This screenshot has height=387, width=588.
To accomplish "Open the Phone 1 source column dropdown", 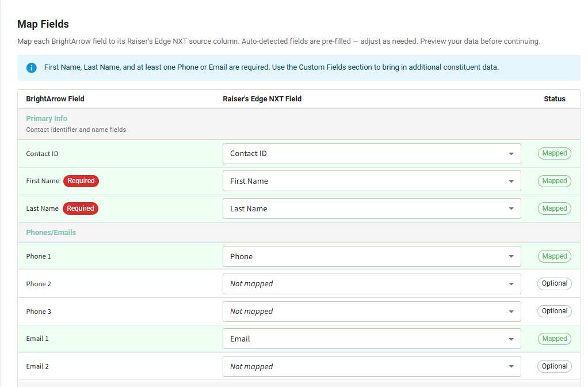I will (372, 257).
